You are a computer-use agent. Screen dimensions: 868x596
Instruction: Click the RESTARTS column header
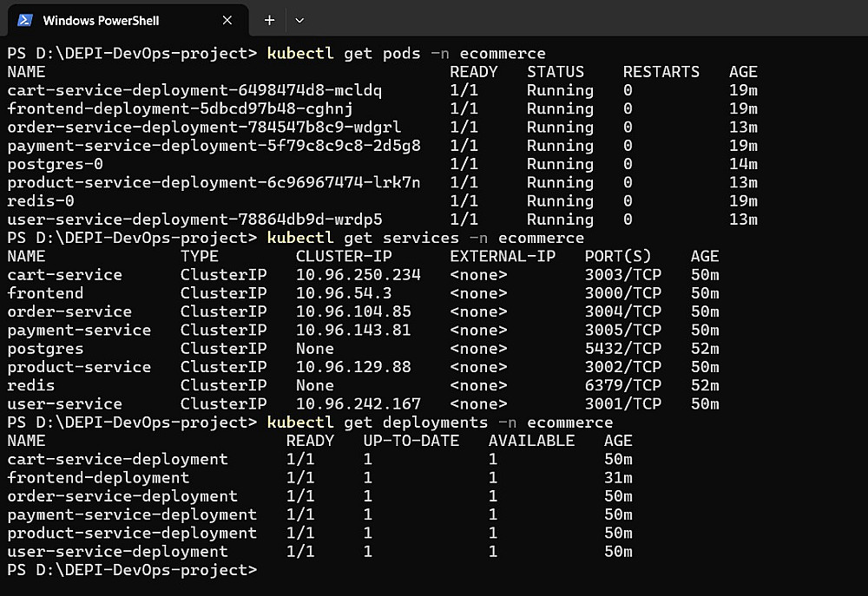pos(661,72)
